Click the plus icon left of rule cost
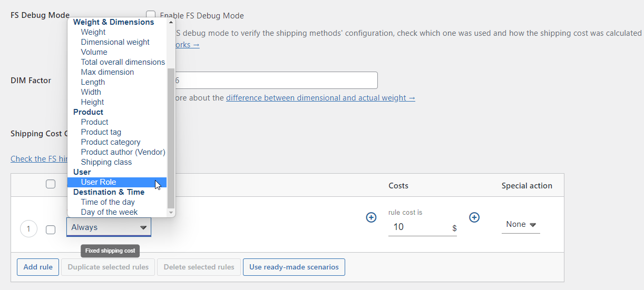Image resolution: width=644 pixels, height=290 pixels. [x=371, y=217]
